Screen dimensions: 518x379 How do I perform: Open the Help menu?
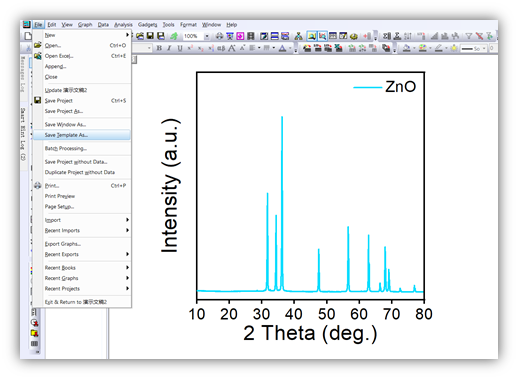[232, 25]
